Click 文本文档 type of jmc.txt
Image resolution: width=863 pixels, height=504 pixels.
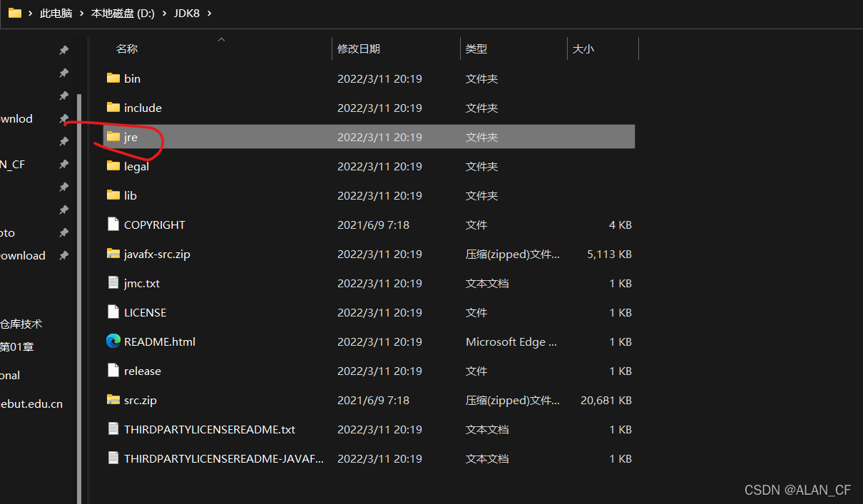tap(487, 283)
